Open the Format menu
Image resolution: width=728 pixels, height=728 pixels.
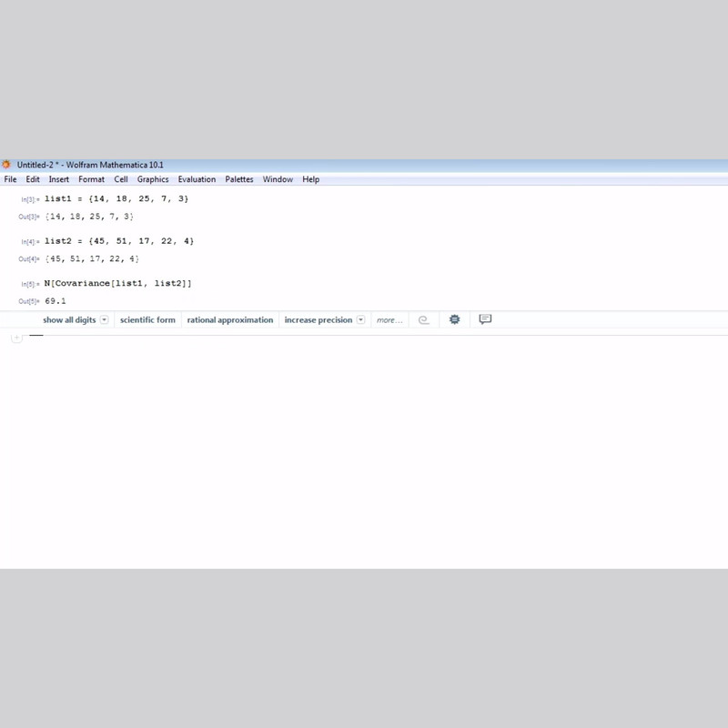tap(91, 179)
